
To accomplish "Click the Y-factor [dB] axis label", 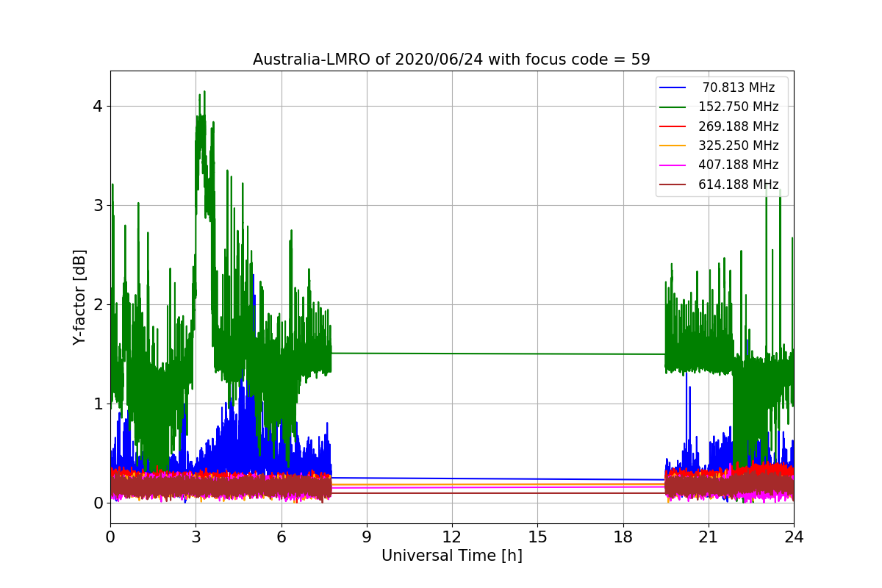I will [79, 298].
